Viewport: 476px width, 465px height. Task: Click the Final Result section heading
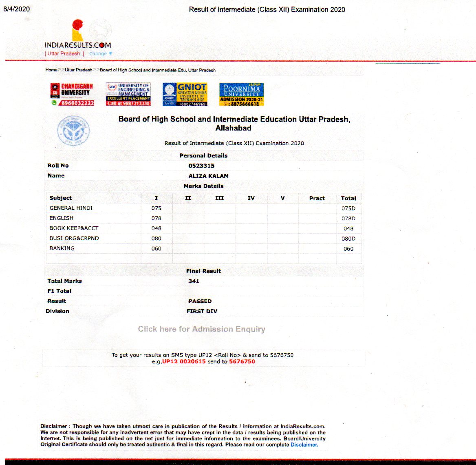click(204, 271)
